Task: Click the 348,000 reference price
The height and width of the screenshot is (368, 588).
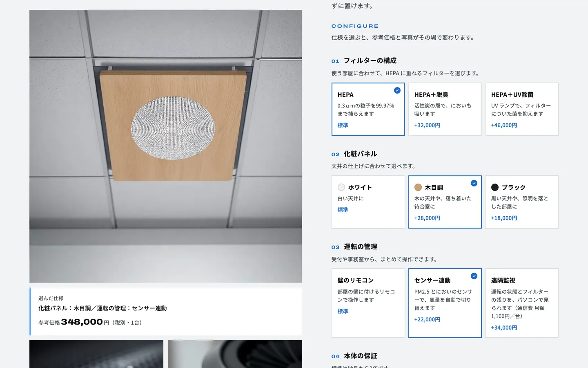Action: 82,322
